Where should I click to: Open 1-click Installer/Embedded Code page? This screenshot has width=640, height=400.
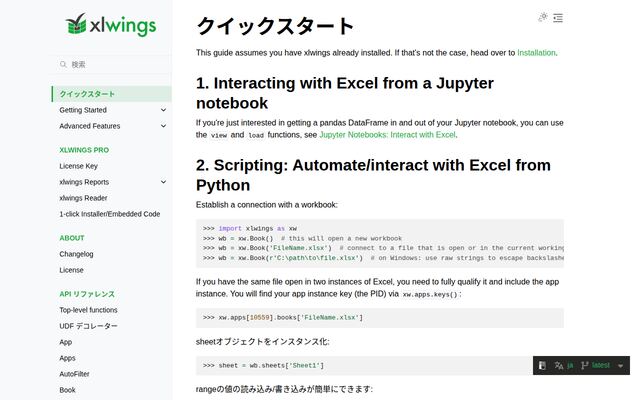pos(110,214)
